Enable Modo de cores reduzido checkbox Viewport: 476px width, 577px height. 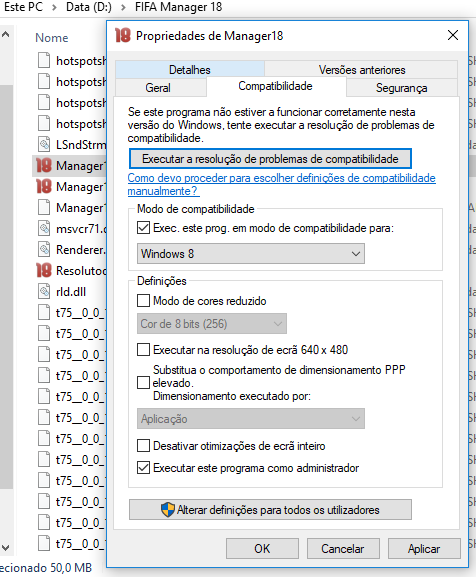(x=143, y=301)
